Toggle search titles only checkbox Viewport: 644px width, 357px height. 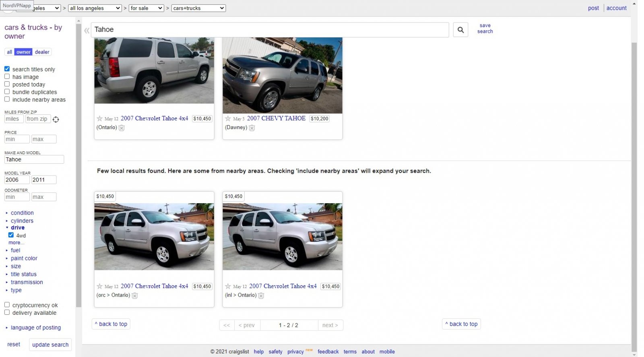[7, 69]
